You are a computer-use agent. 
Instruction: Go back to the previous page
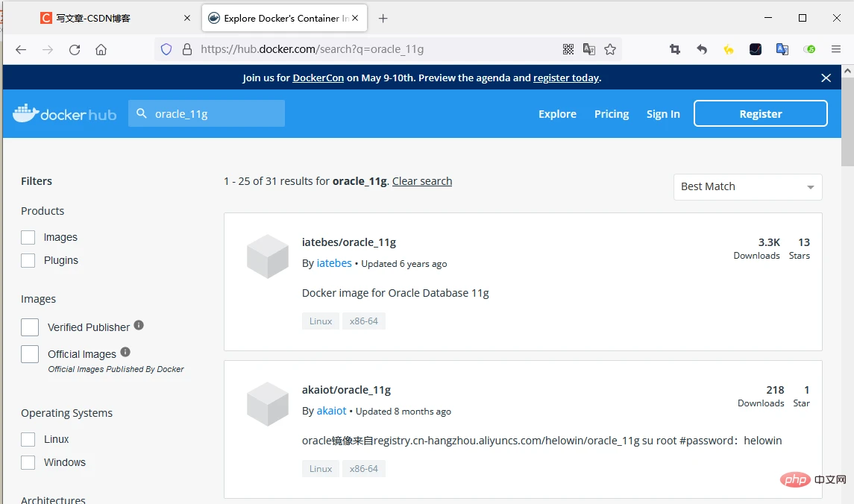(21, 49)
